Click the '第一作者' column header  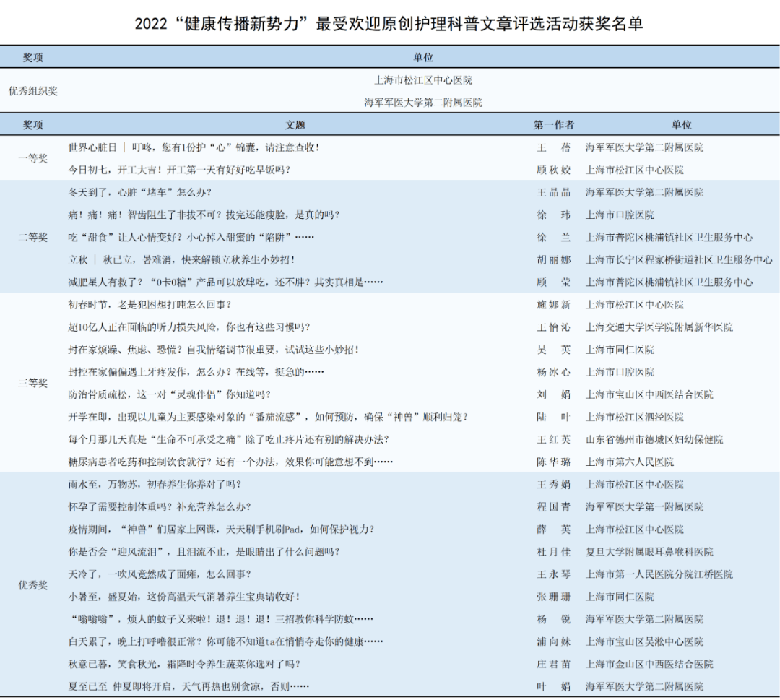point(554,125)
